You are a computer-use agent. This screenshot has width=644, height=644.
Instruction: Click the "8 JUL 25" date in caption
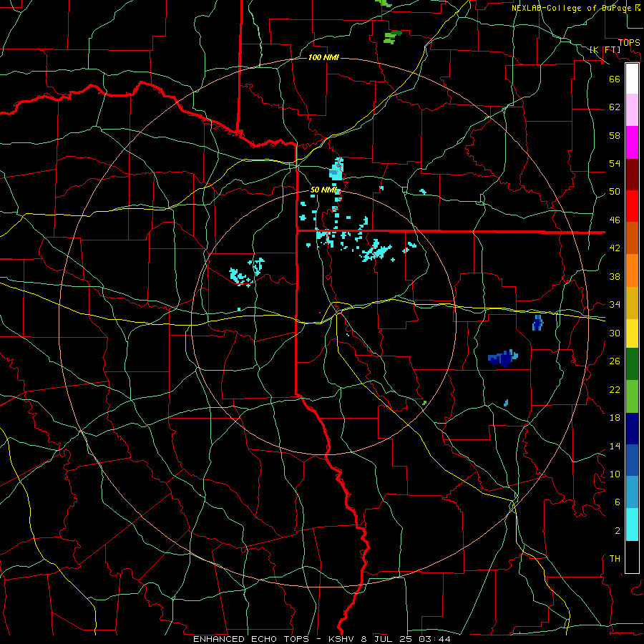pos(386,639)
